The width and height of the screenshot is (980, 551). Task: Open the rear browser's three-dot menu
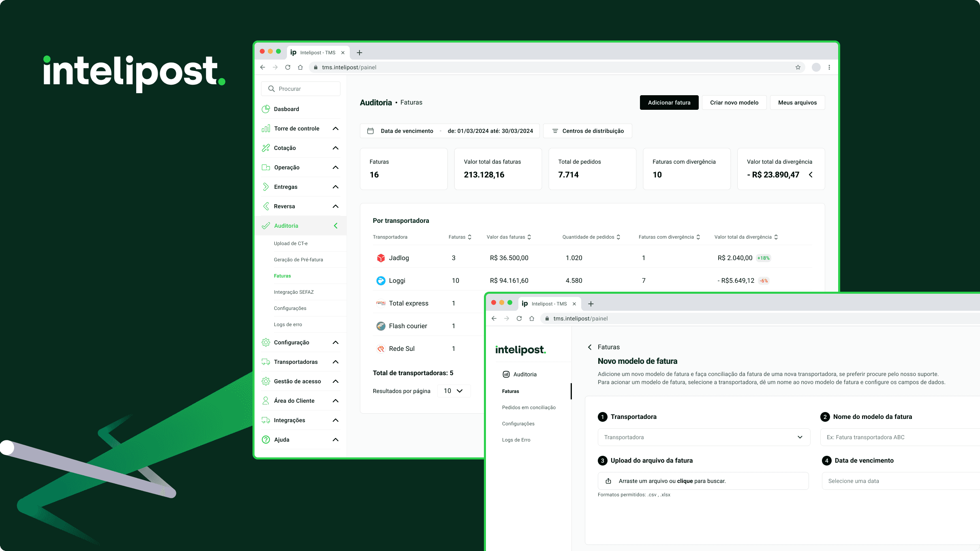point(829,67)
